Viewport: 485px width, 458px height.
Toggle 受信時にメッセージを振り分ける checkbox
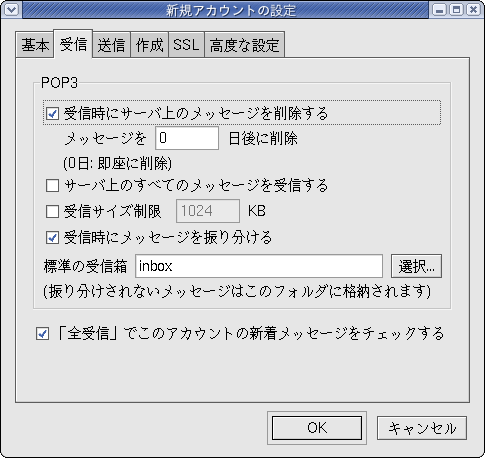(52, 238)
